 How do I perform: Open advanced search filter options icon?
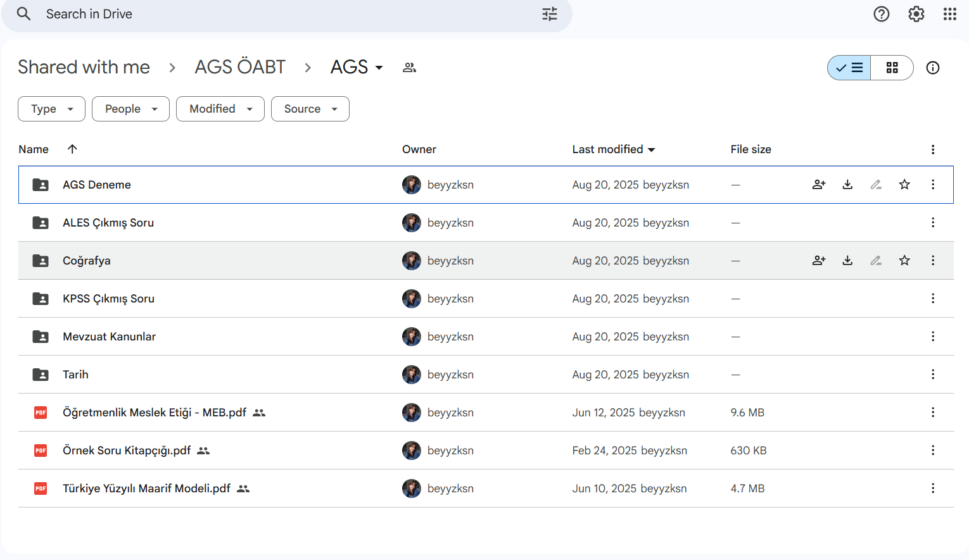(x=550, y=14)
